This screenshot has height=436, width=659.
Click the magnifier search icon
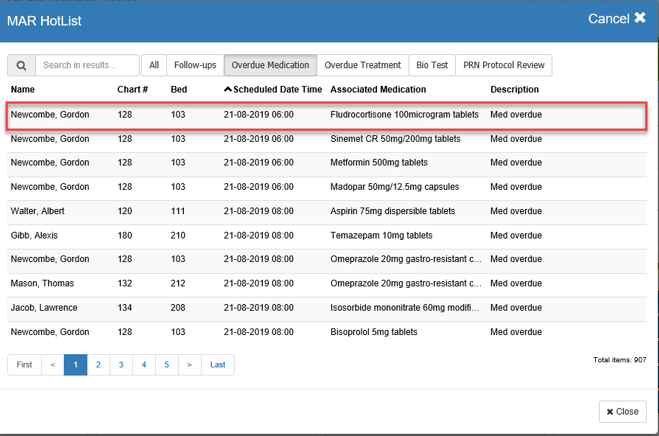(21, 66)
